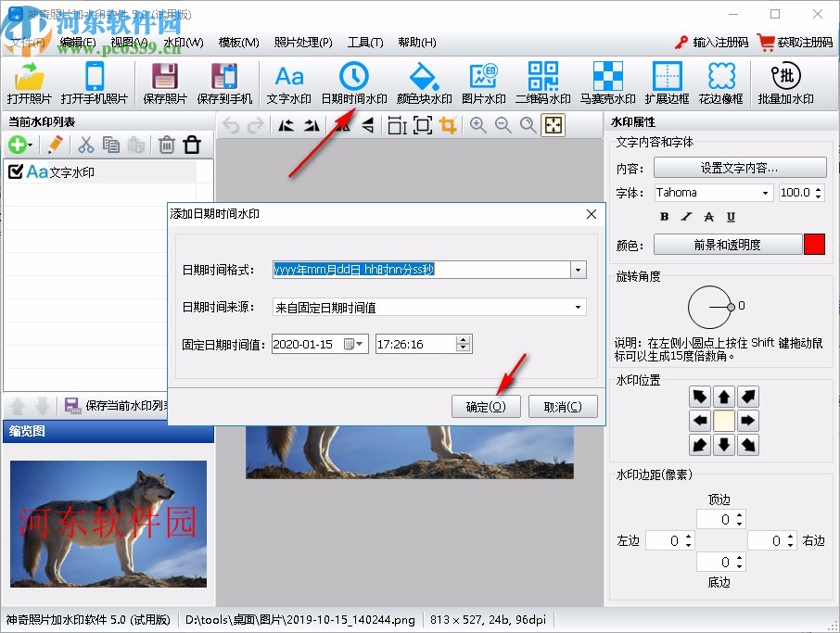Viewport: 840px width, 633px height.
Task: Click the 日期时间格式 text field
Action: (421, 270)
